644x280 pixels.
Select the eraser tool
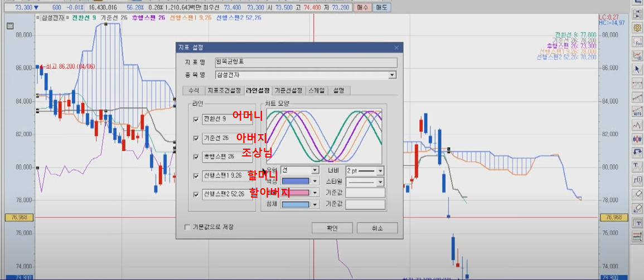pos(638,194)
